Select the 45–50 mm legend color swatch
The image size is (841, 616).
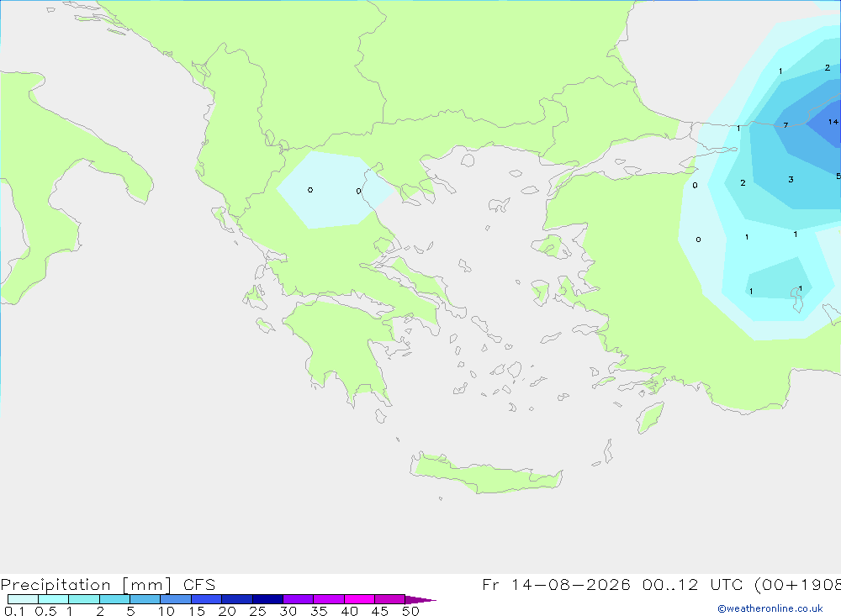tap(389, 599)
